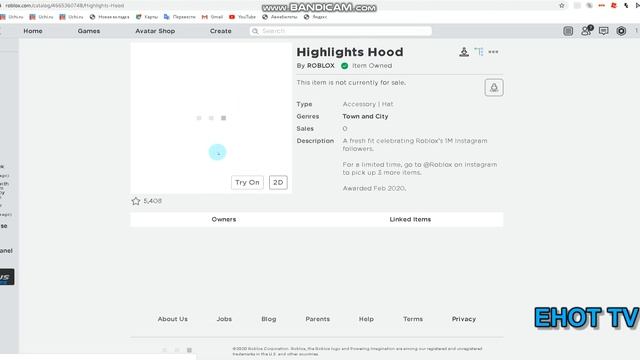
Task: Open the Карты bookmark
Action: pos(147,17)
